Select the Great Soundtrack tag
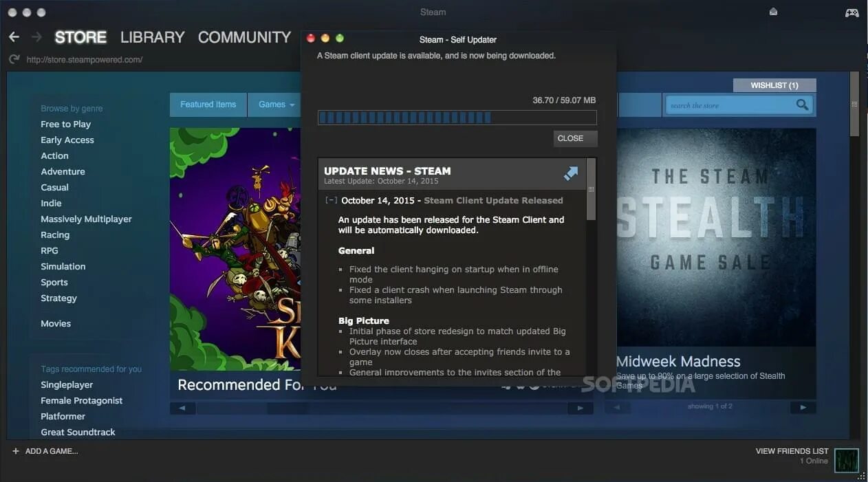This screenshot has width=868, height=482. (x=78, y=432)
